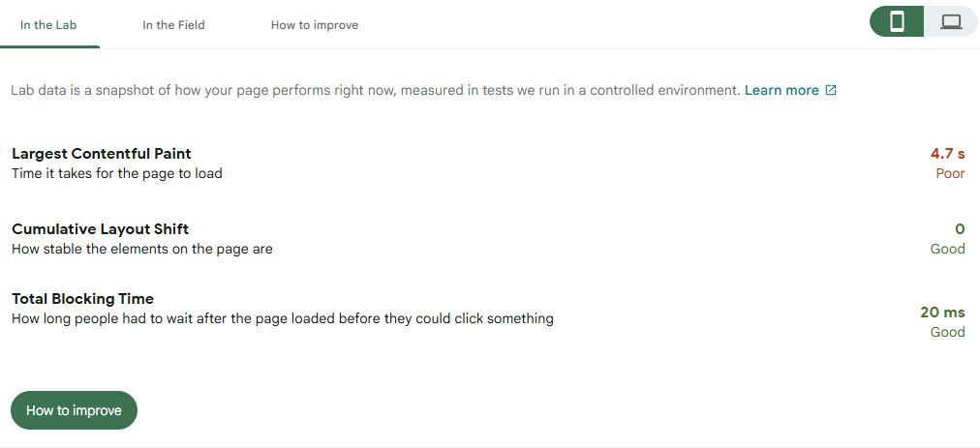The image size is (980, 448).
Task: Open the How to improve tab
Action: pos(315,25)
